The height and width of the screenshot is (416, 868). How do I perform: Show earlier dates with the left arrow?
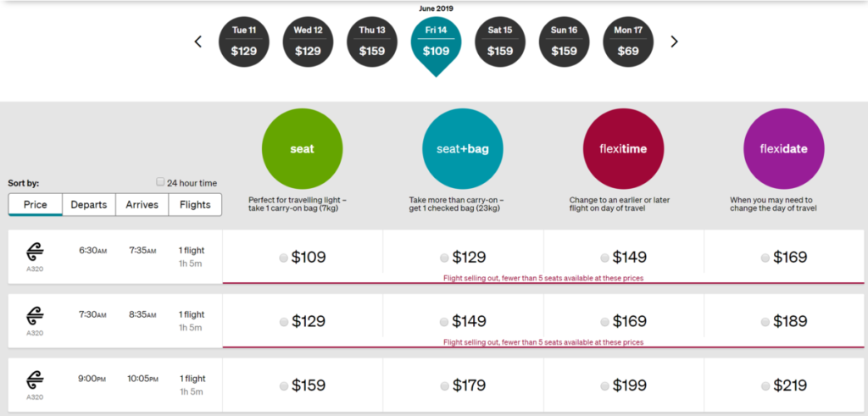198,42
